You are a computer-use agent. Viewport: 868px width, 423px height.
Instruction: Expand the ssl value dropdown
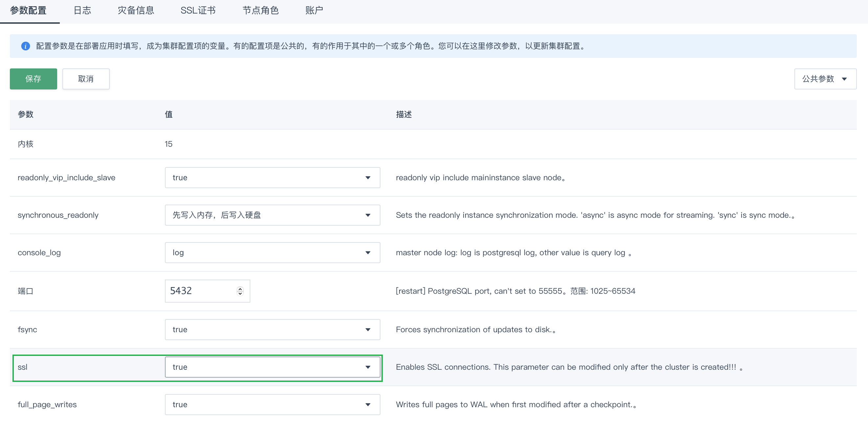pos(273,367)
